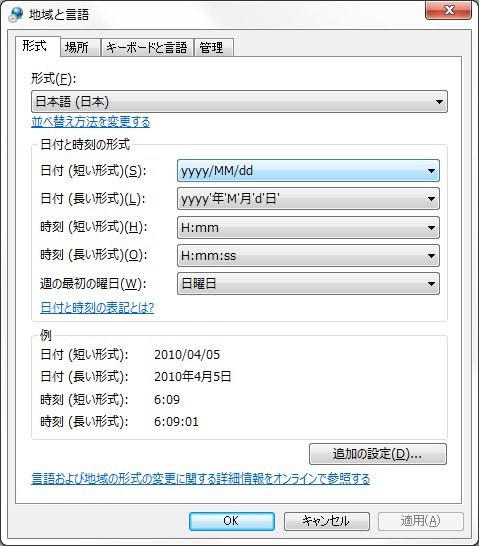The width and height of the screenshot is (479, 546).
Task: Click the キャンセル button
Action: coord(327,521)
